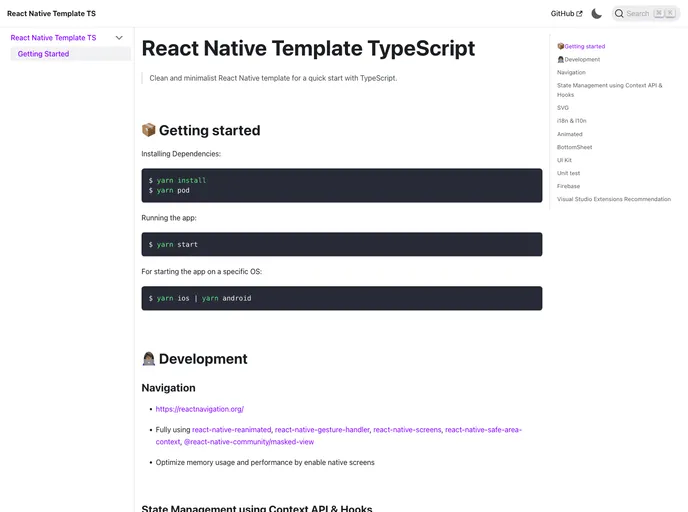Click the React Native Template TS navbar title
This screenshot has width=688, height=512.
click(51, 14)
